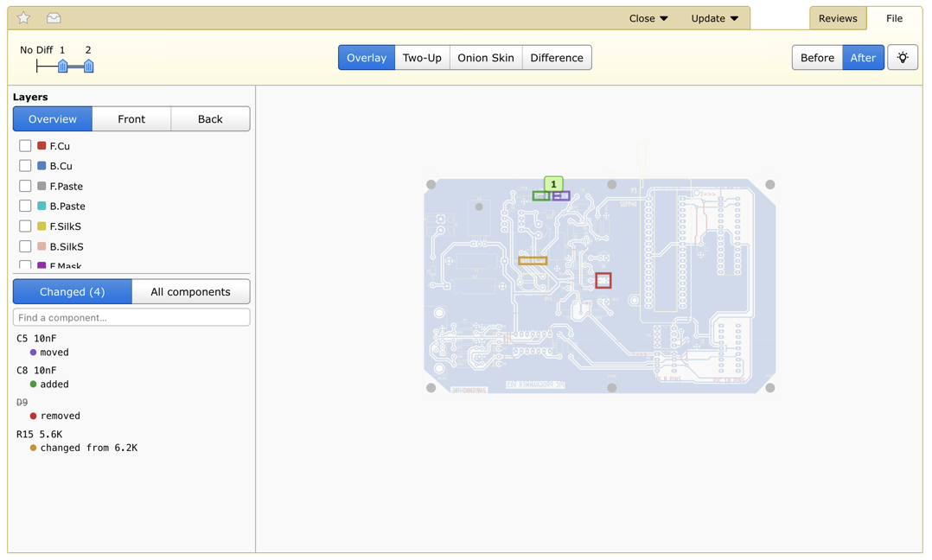Click revision slider handle 1

62,66
